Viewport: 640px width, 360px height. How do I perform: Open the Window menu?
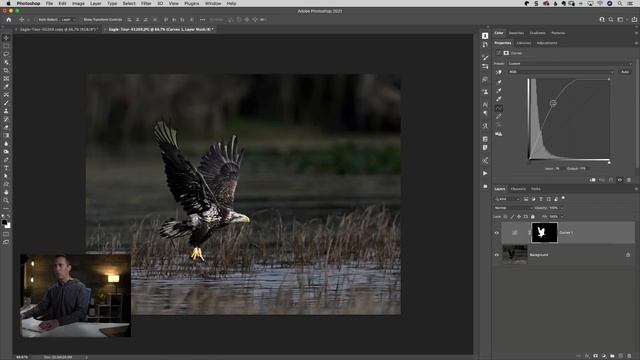click(213, 3)
